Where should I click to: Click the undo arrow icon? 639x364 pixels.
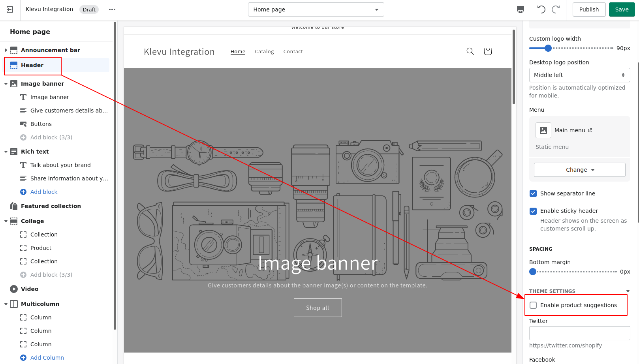point(541,9)
